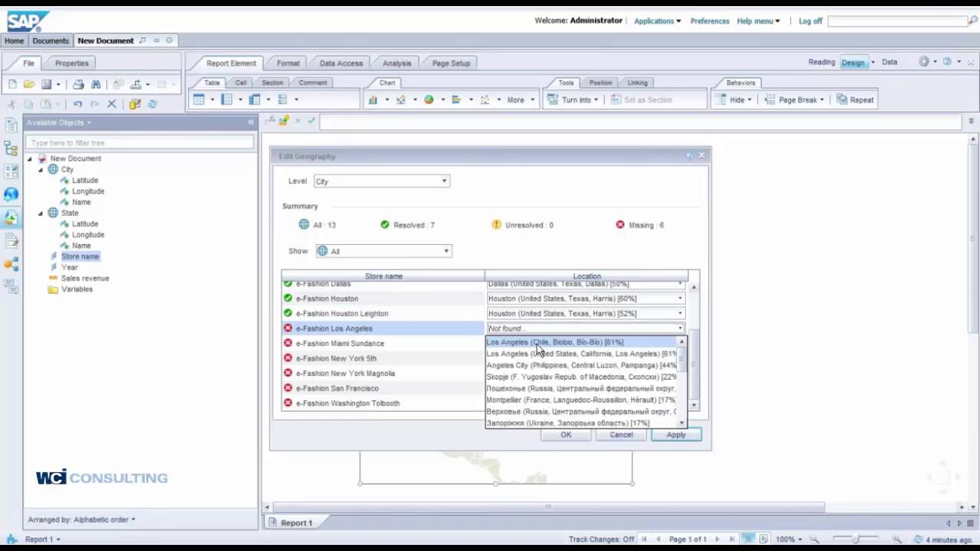Screen dimensions: 980x551
Task: Click the New document icon in File toolbar
Action: pos(12,84)
